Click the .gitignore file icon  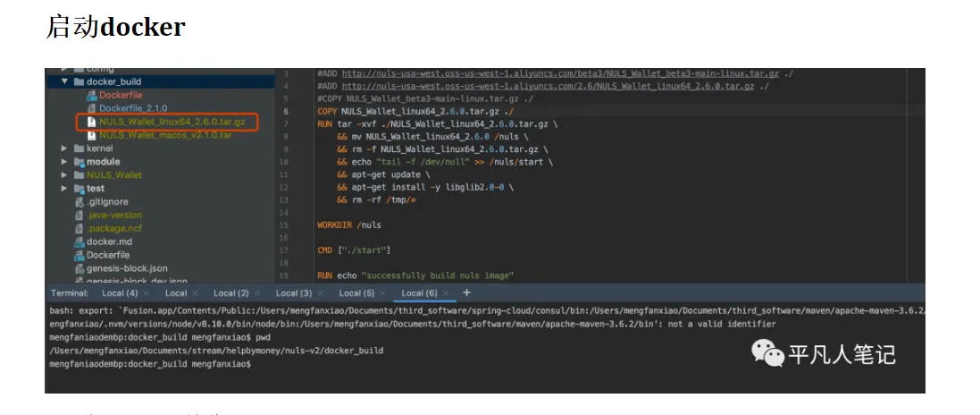point(79,201)
